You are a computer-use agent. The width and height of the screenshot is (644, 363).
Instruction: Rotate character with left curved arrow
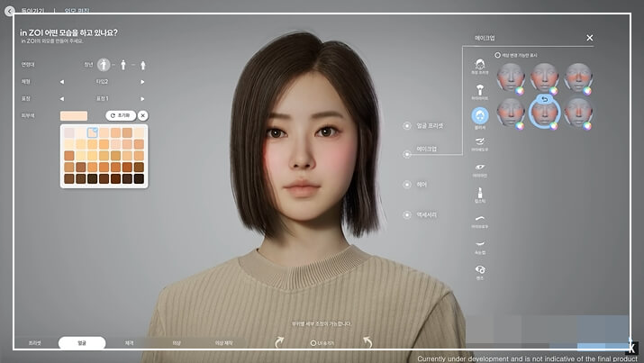279,342
